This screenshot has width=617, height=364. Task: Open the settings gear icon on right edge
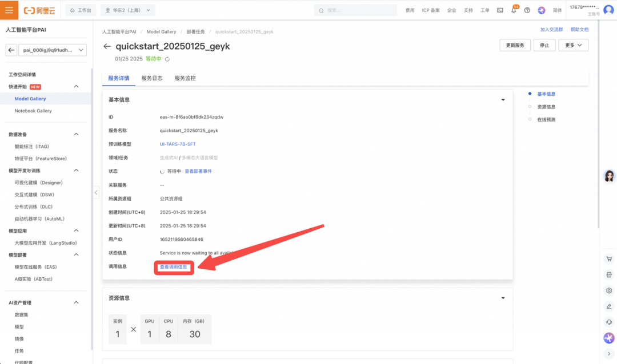(609, 290)
